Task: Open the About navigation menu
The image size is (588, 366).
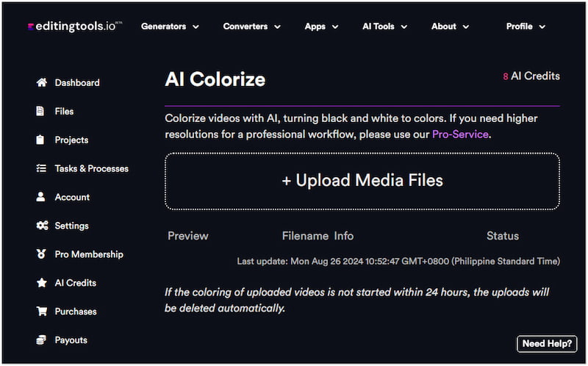Action: (x=450, y=26)
